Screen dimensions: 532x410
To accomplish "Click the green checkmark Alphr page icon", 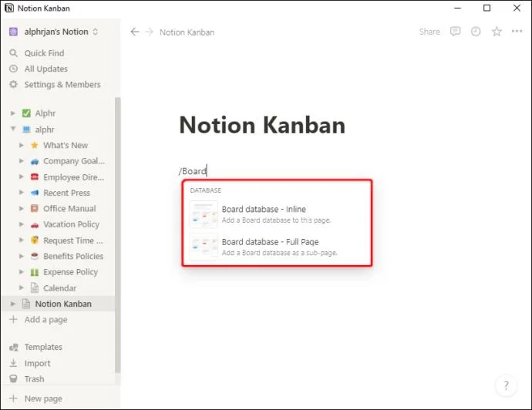I will tap(26, 113).
